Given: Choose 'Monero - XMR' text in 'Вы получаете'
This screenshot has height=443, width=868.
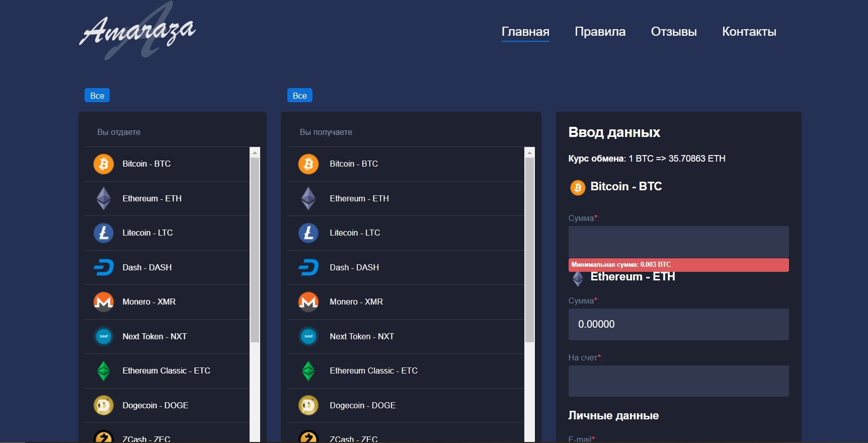Looking at the screenshot, I should 356,302.
